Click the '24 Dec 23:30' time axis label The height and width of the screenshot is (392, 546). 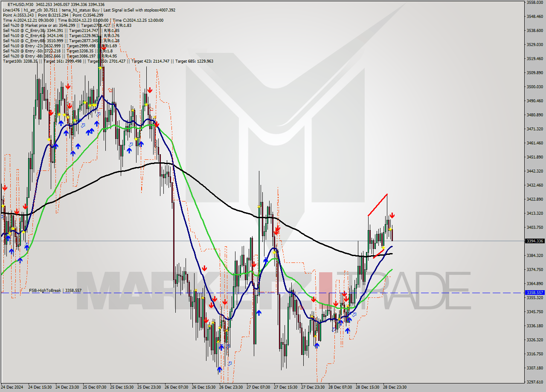(67, 387)
